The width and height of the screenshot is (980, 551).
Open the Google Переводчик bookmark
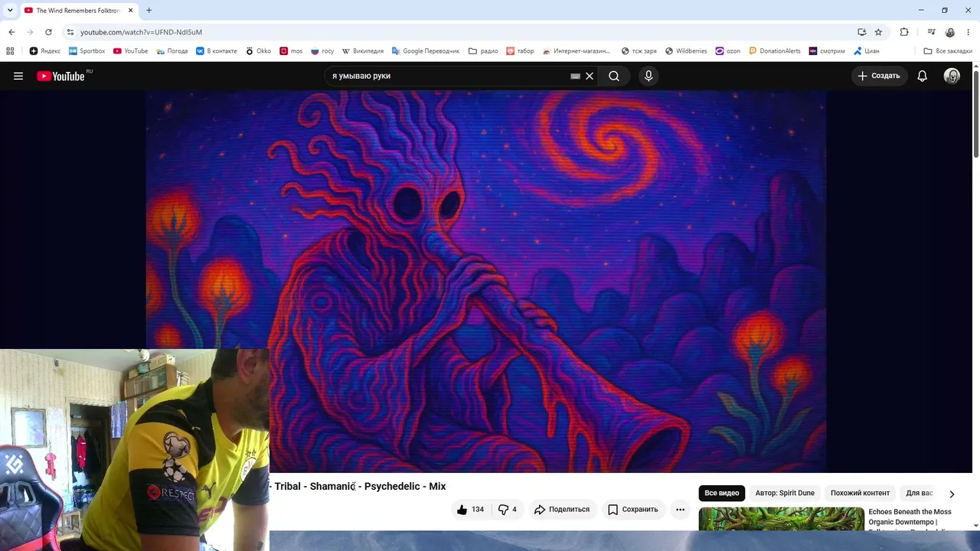pyautogui.click(x=426, y=51)
